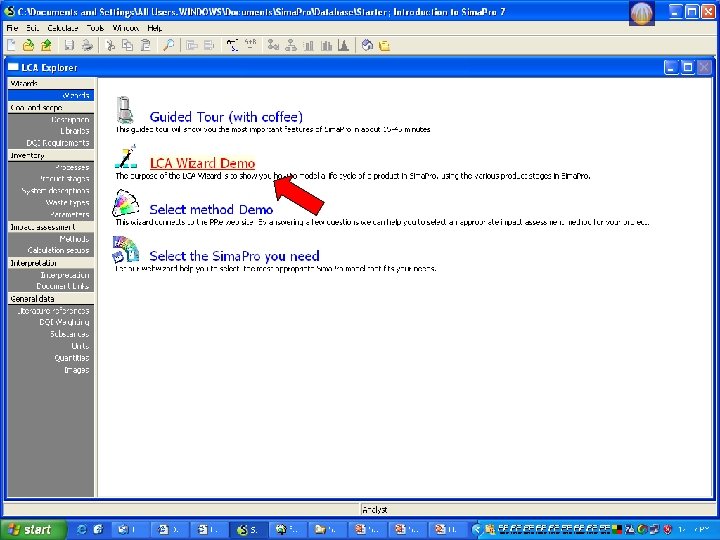Select DQI Weighting in the sidebar
Viewport: 720px width, 540px height.
64,322
